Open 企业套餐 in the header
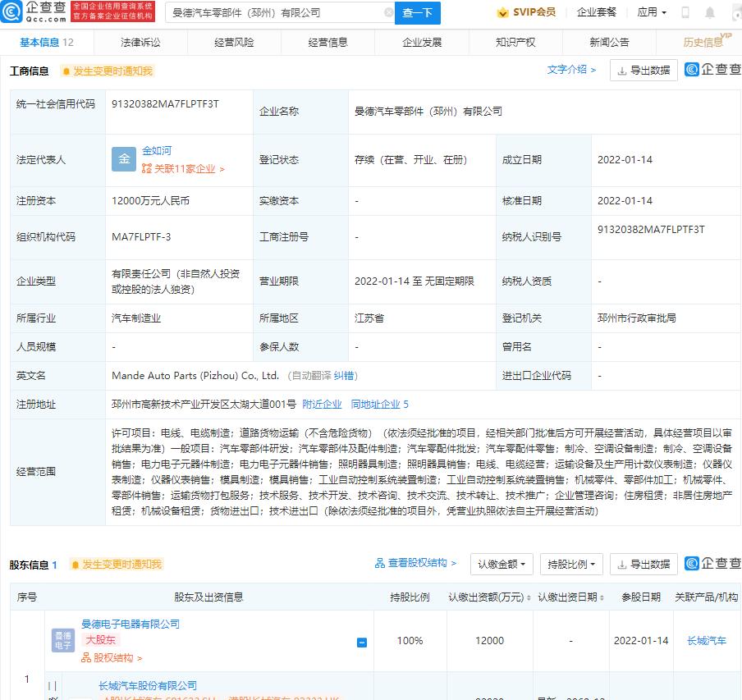 (x=596, y=12)
